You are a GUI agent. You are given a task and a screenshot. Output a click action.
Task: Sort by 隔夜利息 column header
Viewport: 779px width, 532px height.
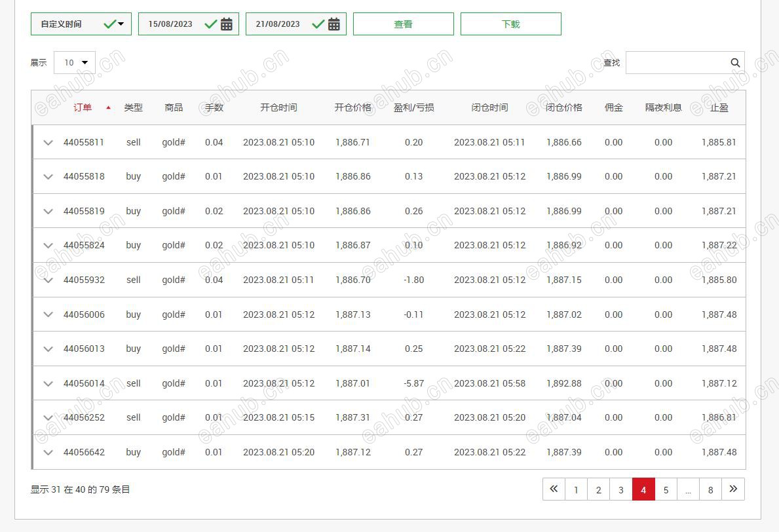[x=663, y=107]
